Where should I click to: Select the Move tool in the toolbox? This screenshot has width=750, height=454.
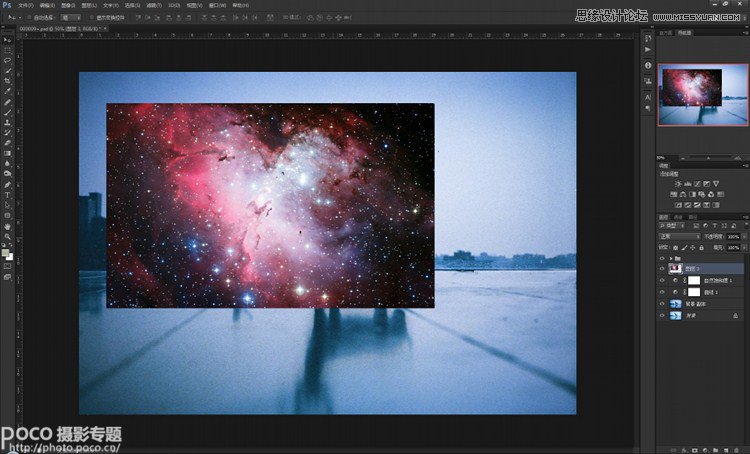pos(7,40)
